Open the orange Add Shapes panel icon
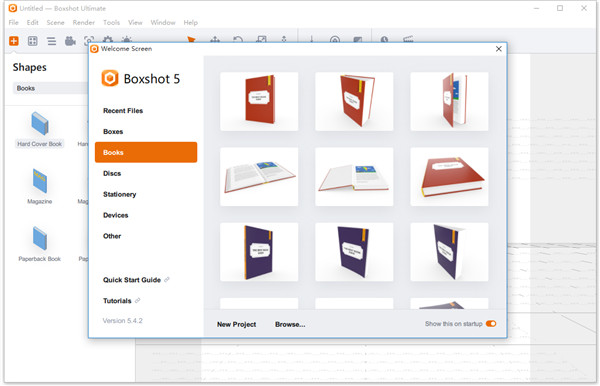 click(x=14, y=41)
